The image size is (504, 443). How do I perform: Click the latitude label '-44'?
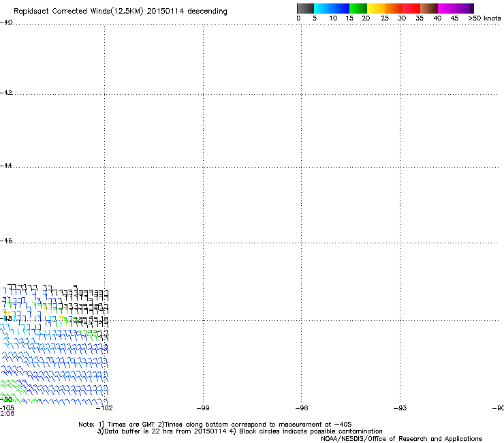point(6,166)
